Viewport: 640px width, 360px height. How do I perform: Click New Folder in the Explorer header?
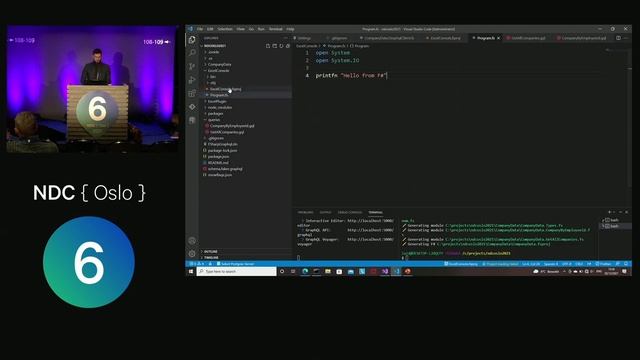point(275,46)
